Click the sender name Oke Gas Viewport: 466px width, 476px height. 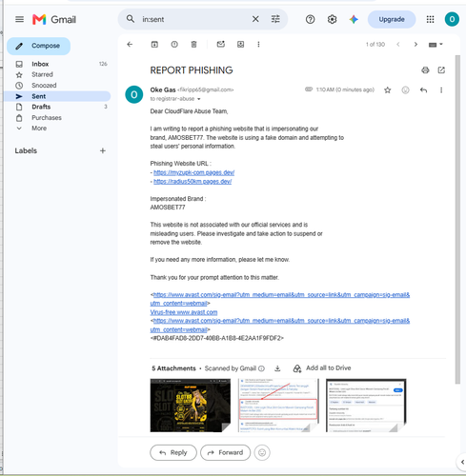click(x=163, y=89)
